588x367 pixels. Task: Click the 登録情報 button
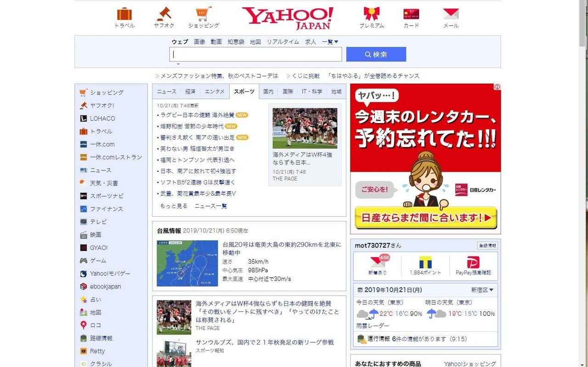[x=487, y=245]
